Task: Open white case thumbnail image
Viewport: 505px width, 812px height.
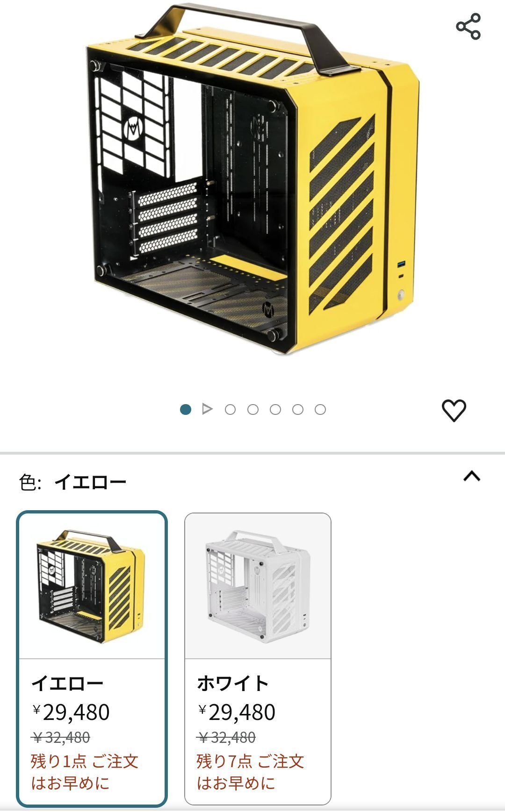Action: point(258,587)
